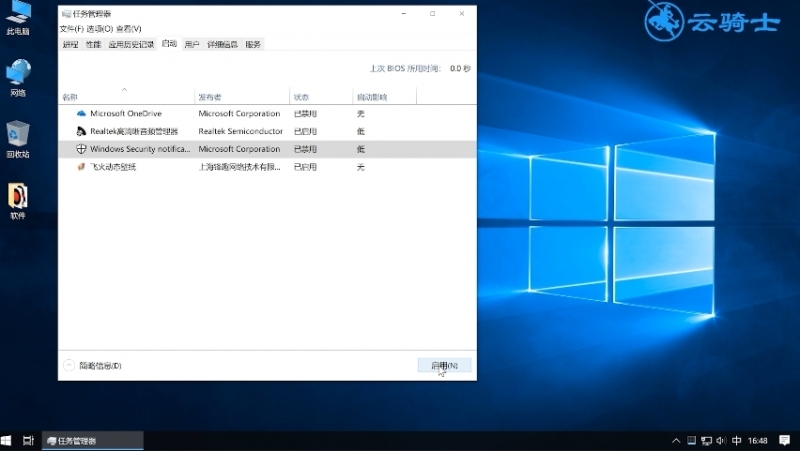This screenshot has height=451, width=800.
Task: Open the 文件(F) menu
Action: [x=71, y=29]
